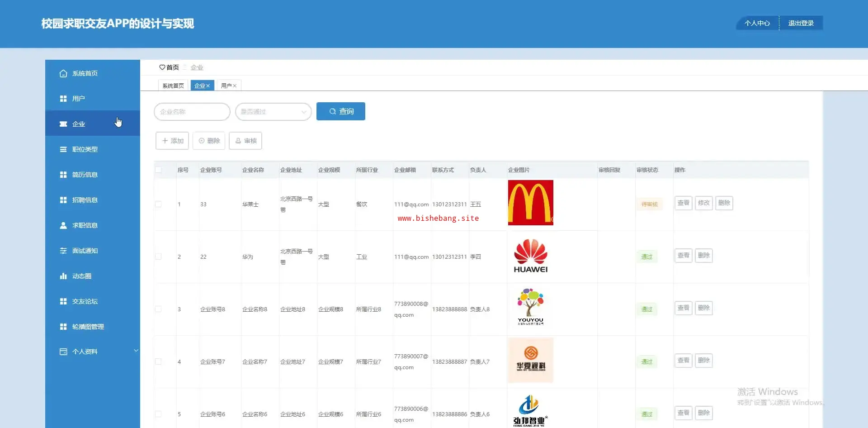Click the list icon beside 职位类型
Image resolution: width=868 pixels, height=428 pixels.
pos(63,149)
